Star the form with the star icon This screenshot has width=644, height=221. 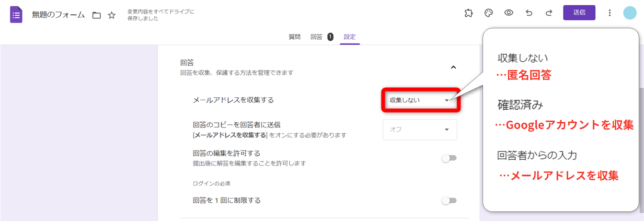pos(112,15)
